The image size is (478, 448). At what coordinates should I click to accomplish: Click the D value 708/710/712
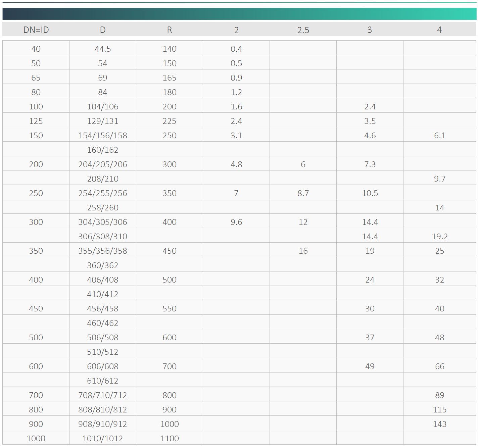pyautogui.click(x=103, y=395)
